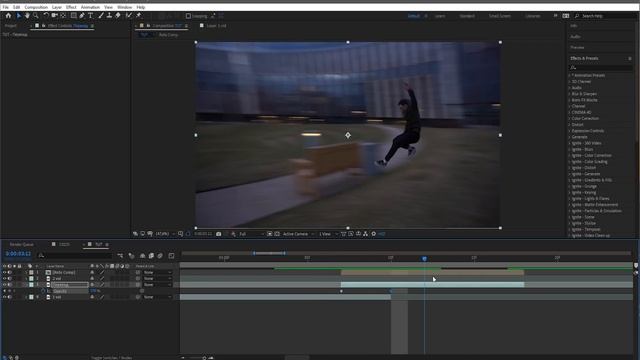Select the Roto Brush tool
Viewport: 640px width, 360px height.
tap(129, 16)
